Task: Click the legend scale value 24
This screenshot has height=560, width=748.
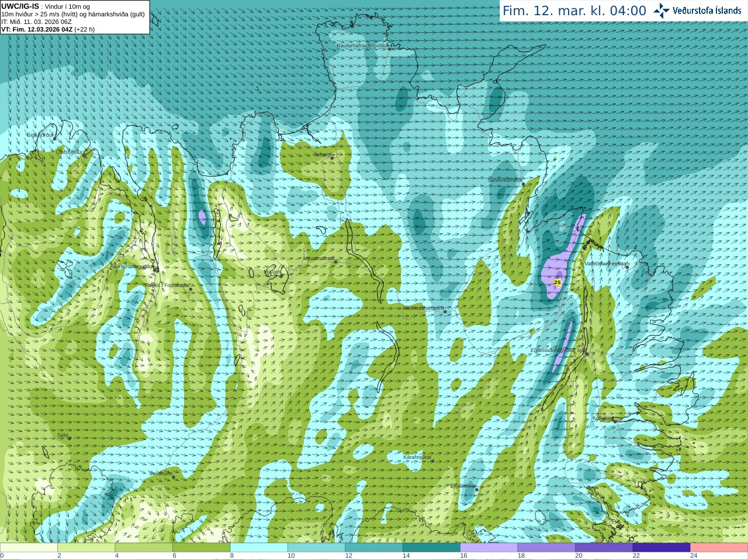Action: coord(694,556)
